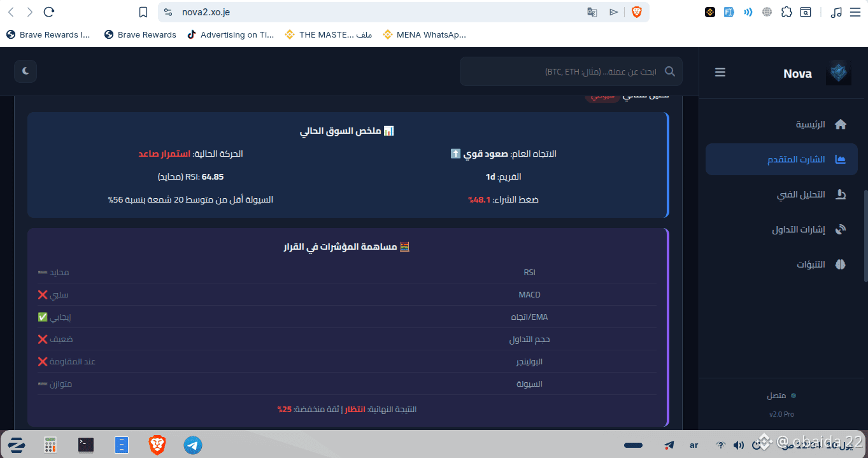Screen dimensions: 868x458
Task: Open the MENA WhatsAp... bookmark
Action: (x=425, y=34)
